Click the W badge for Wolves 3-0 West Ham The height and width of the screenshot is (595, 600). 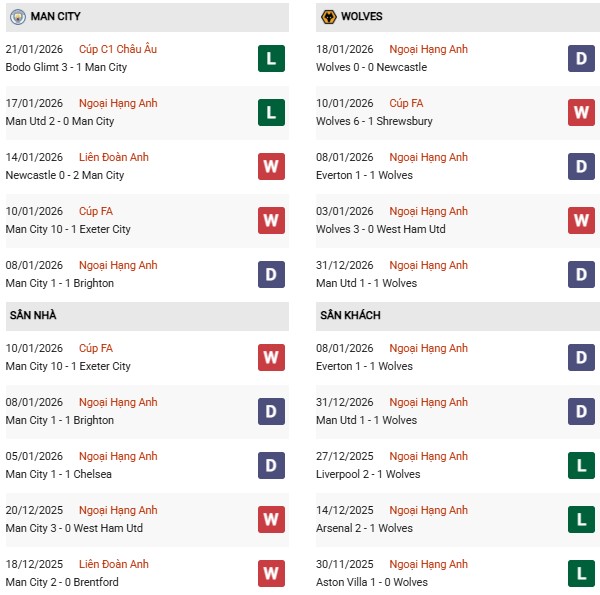coord(582,220)
